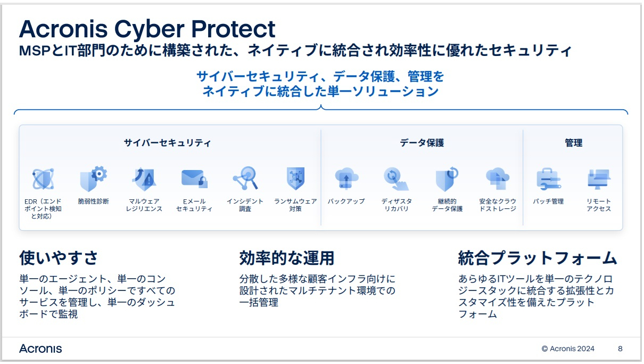The height and width of the screenshot is (364, 644).
Task: Click the cloud backup icon
Action: coord(346,179)
